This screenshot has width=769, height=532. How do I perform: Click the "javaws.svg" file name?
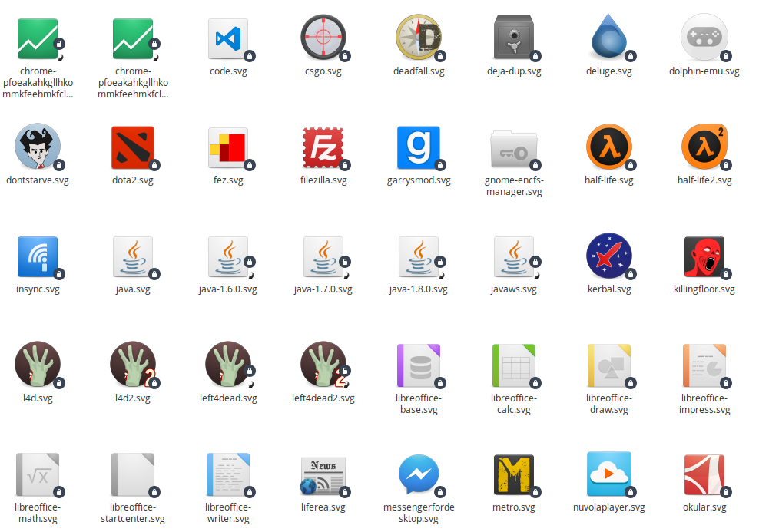tap(513, 289)
